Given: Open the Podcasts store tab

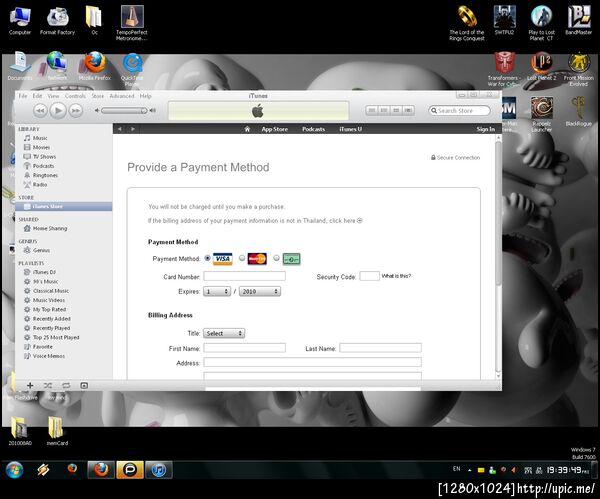Looking at the screenshot, I should point(313,129).
